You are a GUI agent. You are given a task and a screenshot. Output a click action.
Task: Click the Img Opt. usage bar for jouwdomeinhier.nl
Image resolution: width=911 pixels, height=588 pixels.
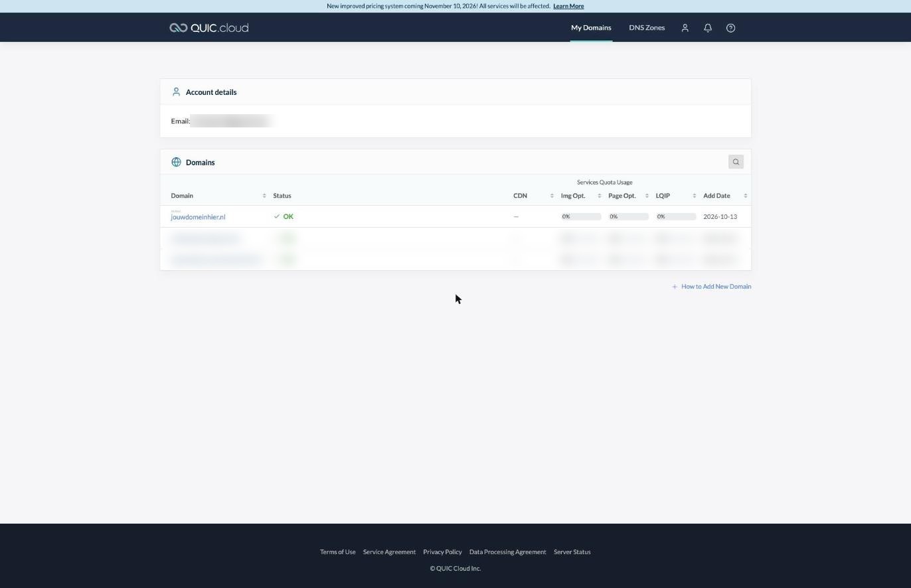pos(581,216)
